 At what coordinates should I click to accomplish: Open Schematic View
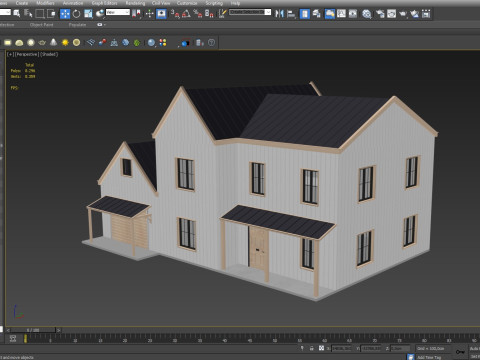[353, 14]
